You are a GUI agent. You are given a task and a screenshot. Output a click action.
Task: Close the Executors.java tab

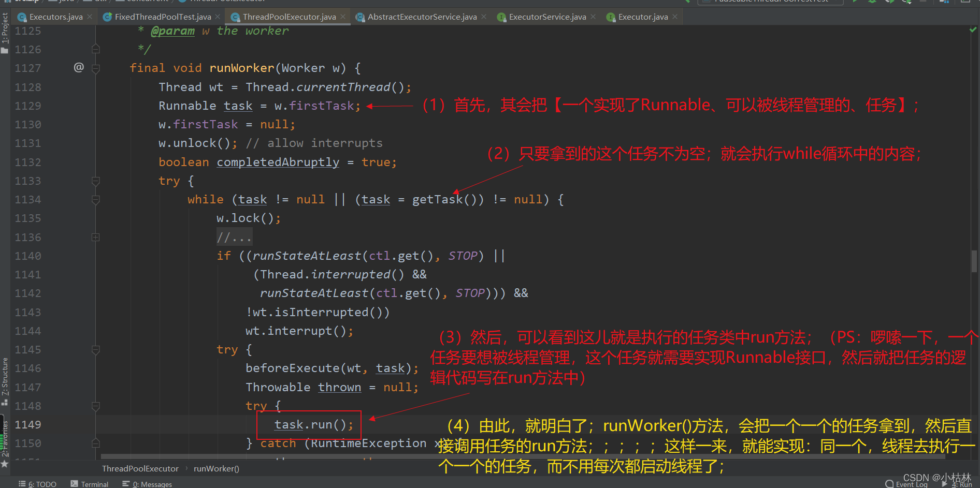[90, 17]
